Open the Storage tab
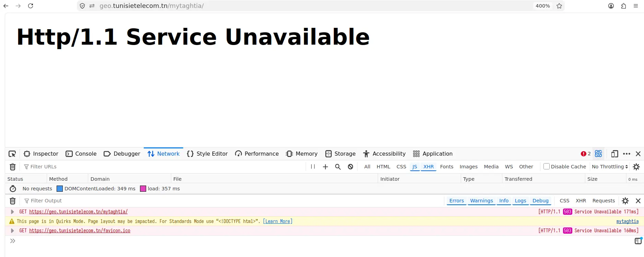 341,154
